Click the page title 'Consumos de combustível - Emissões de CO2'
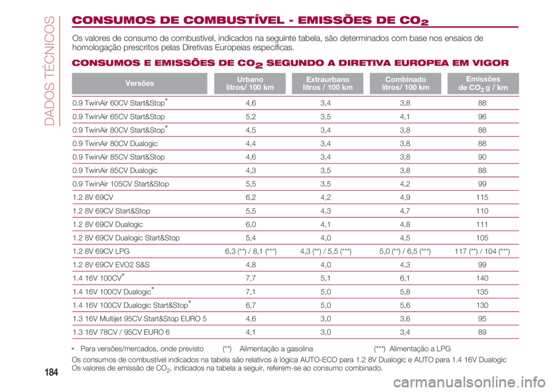This screenshot has width=555, height=392. click(x=250, y=20)
